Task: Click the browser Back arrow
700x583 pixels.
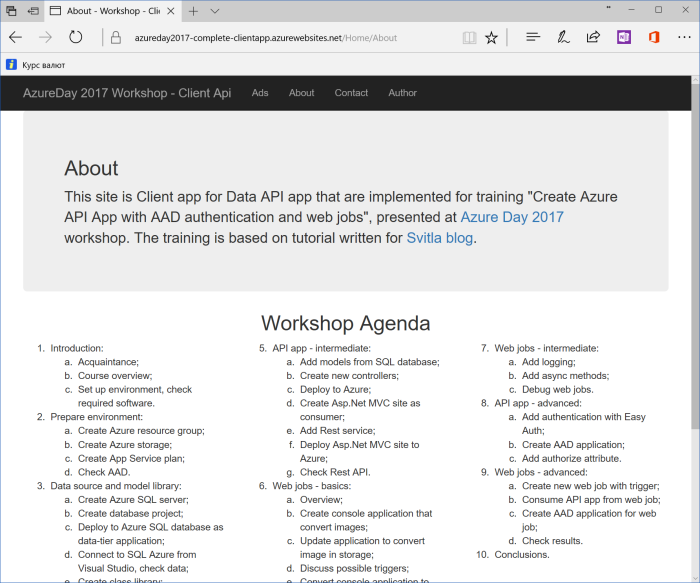Action: (16, 37)
